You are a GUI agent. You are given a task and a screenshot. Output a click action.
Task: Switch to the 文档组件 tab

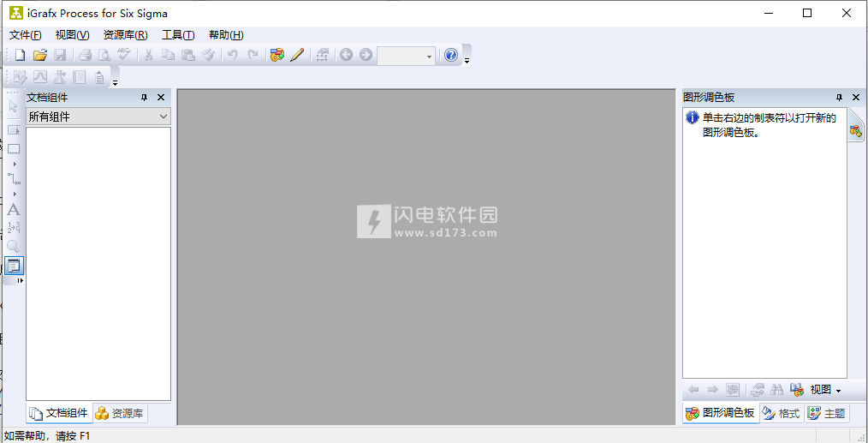59,413
